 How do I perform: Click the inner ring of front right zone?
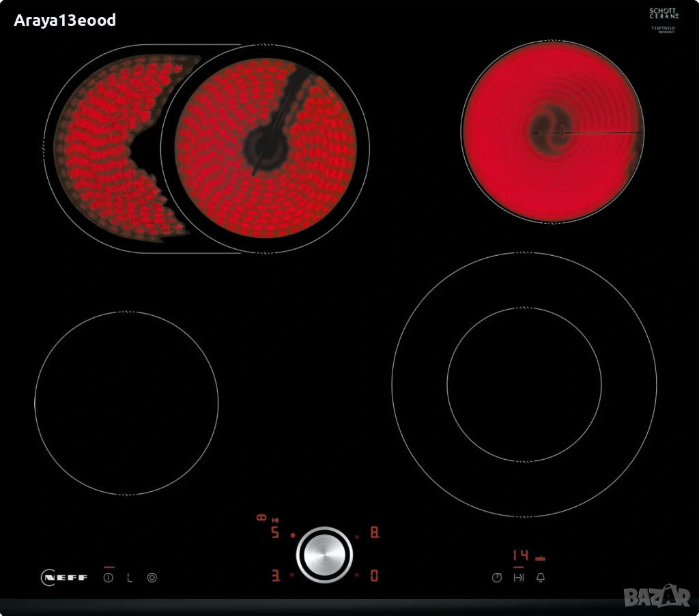(x=524, y=385)
